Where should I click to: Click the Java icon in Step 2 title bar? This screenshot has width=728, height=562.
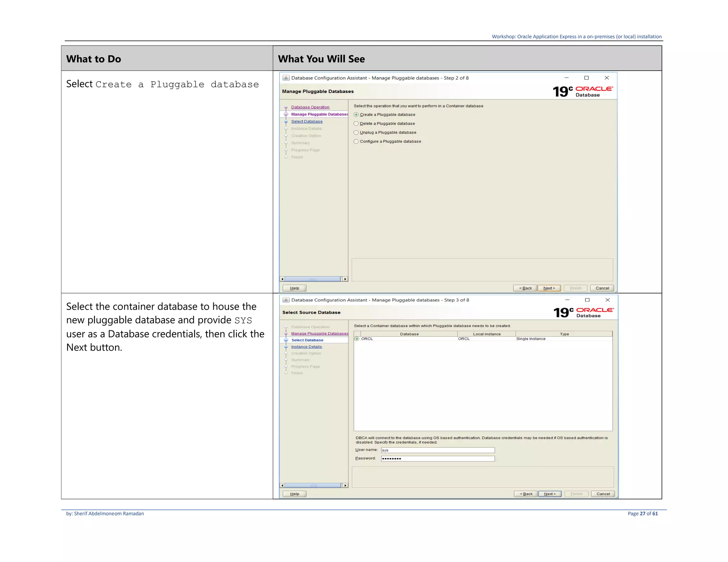click(x=286, y=78)
